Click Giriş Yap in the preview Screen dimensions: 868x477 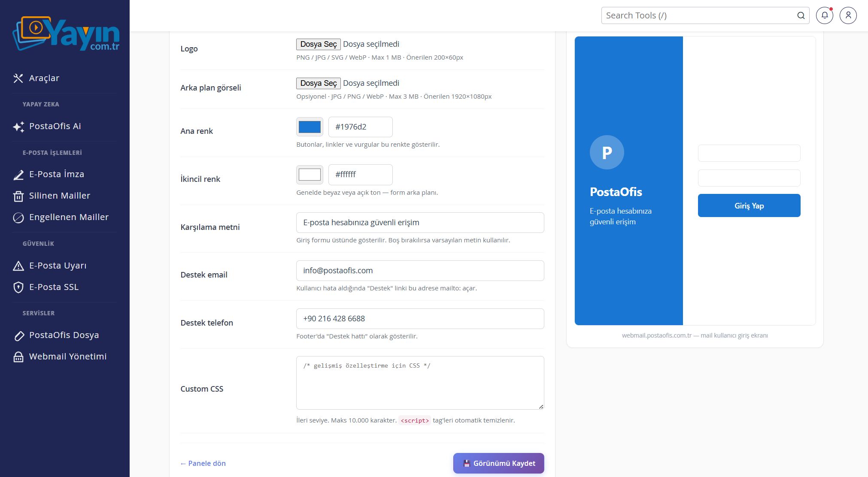[x=749, y=205]
